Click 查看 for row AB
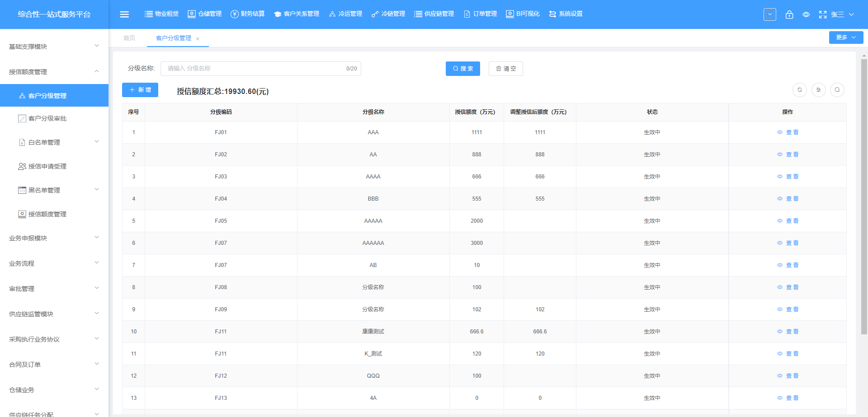Screen dimensions: 868x417 click(x=788, y=265)
